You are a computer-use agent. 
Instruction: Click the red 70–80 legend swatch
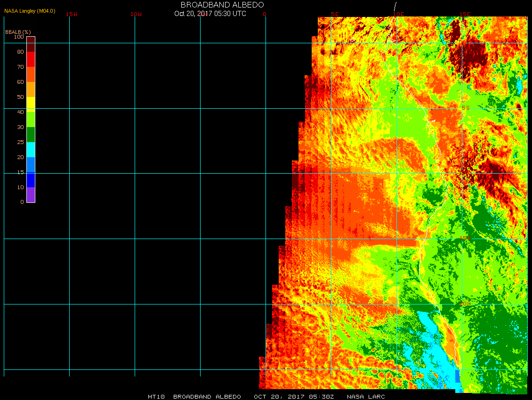click(31, 59)
